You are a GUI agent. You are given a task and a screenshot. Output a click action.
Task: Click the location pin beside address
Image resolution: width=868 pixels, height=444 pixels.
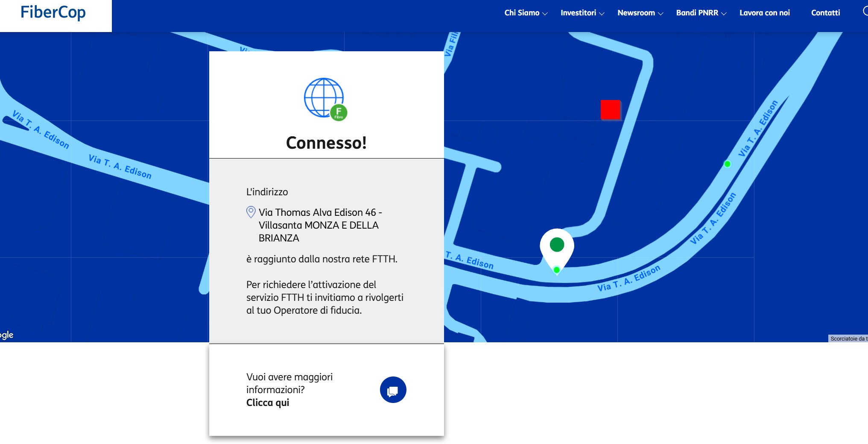click(x=251, y=212)
